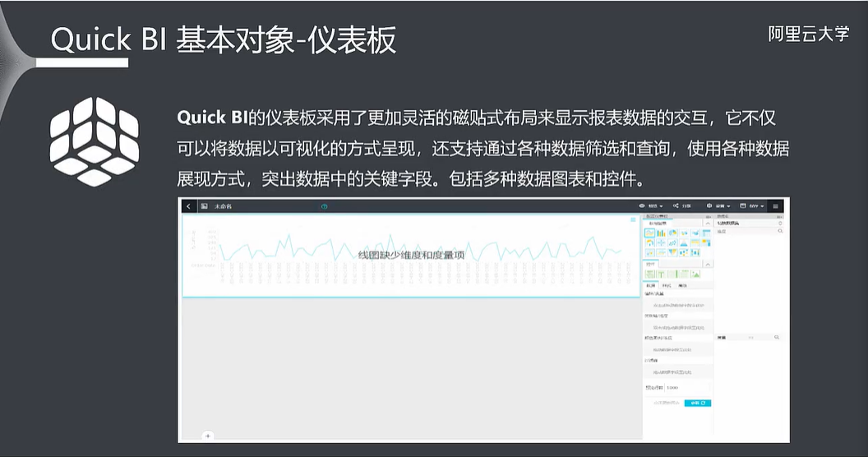Viewport: 868px width, 457px height.
Task: Open the settings gear dropdown
Action: click(718, 205)
